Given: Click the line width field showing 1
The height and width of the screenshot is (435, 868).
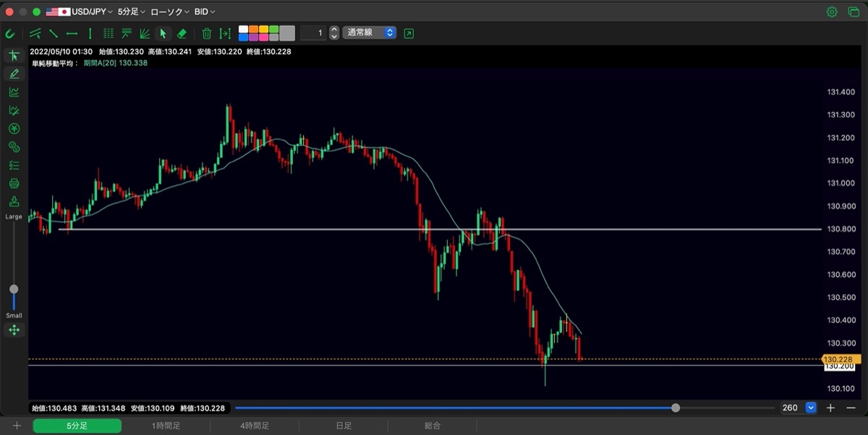Looking at the screenshot, I should pyautogui.click(x=312, y=33).
